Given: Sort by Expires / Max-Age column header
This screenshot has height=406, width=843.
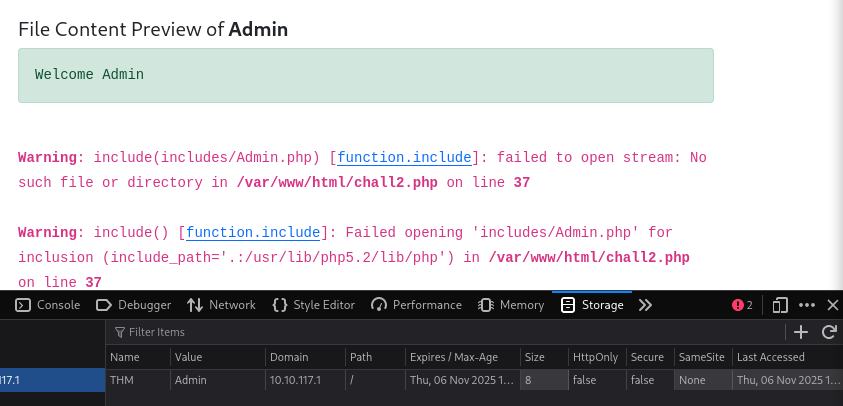Looking at the screenshot, I should click(x=463, y=357).
